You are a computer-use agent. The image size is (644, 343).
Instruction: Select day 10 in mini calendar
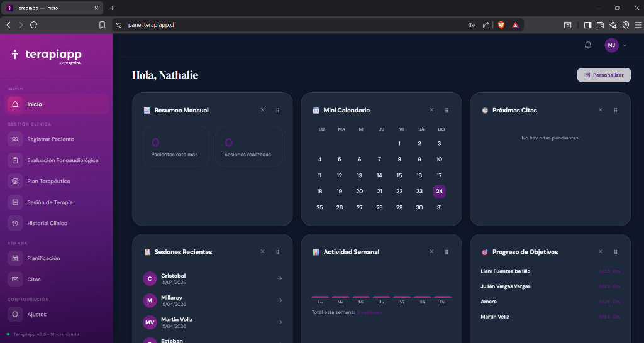(x=439, y=160)
